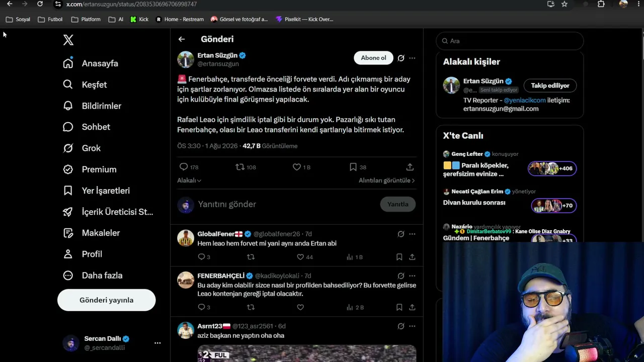
Task: Click the Ara search field
Action: [510, 41]
